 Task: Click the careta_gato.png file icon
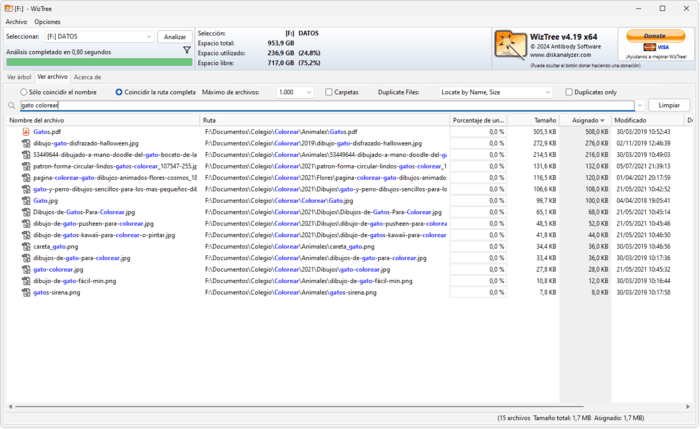click(x=26, y=246)
